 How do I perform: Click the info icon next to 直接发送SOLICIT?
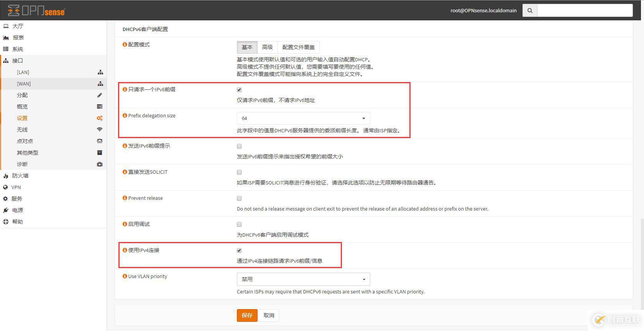tap(125, 172)
